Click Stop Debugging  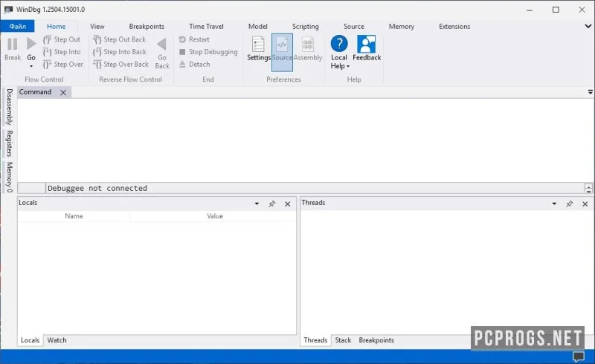coord(208,52)
